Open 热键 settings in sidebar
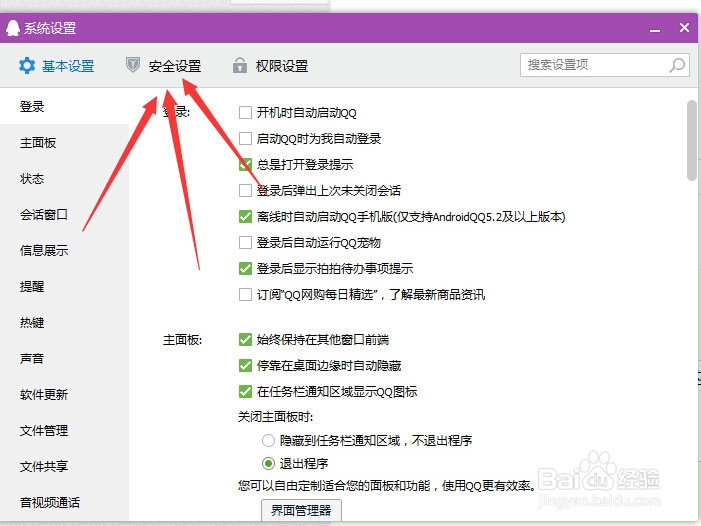The height and width of the screenshot is (526, 701). pyautogui.click(x=64, y=322)
